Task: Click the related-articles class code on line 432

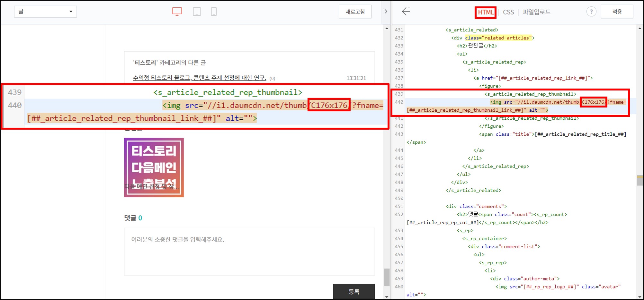Action: pos(498,38)
